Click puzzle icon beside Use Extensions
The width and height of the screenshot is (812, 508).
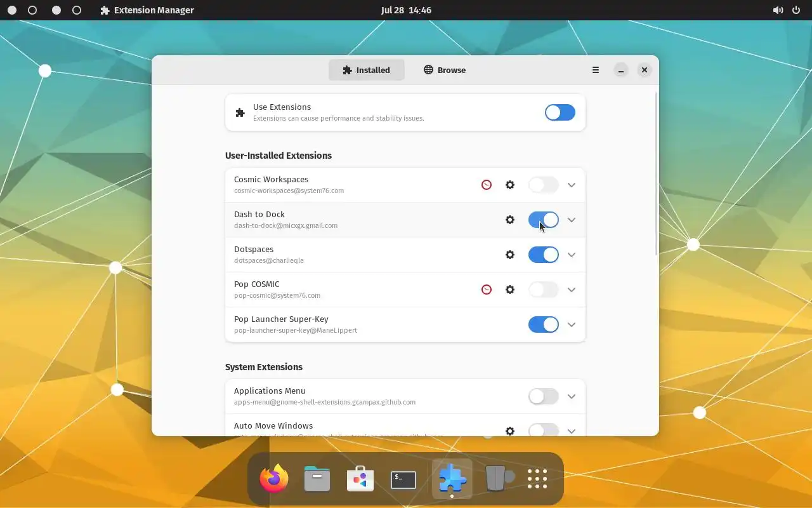(240, 112)
